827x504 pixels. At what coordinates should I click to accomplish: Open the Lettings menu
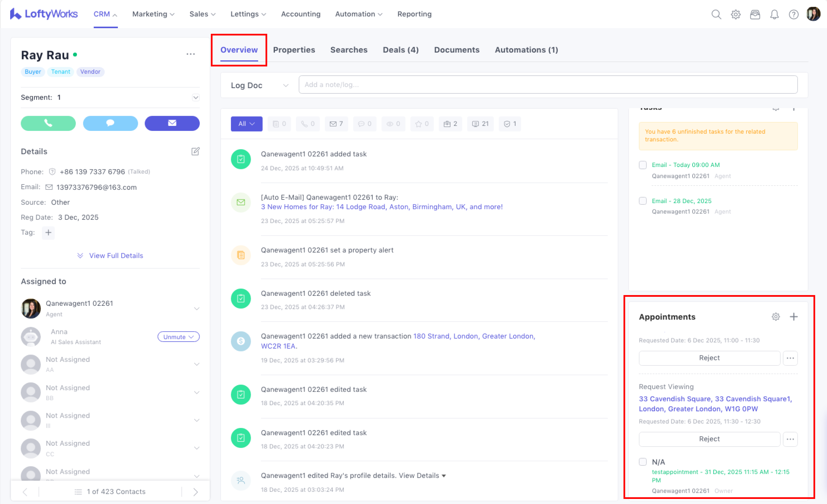pos(248,14)
